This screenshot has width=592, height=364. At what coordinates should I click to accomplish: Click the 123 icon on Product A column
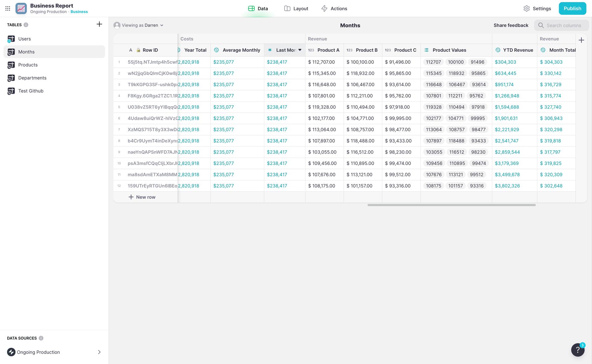point(311,50)
